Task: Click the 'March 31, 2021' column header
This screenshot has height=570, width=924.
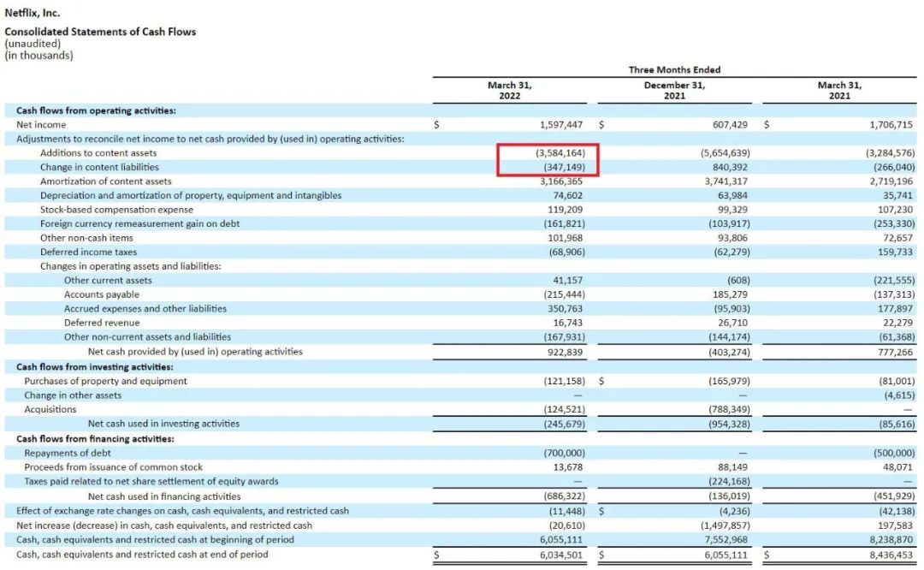Action: click(x=839, y=90)
